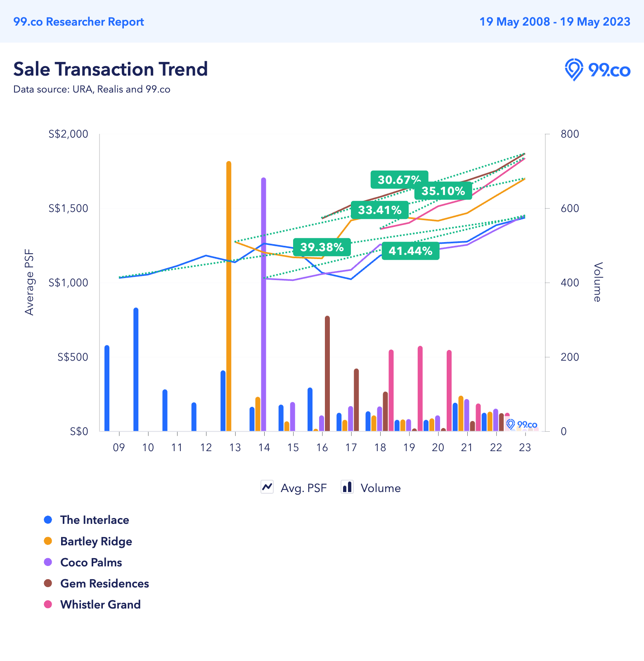Click the 33.41% growth label
This screenshot has height=661, width=644.
[x=380, y=210]
